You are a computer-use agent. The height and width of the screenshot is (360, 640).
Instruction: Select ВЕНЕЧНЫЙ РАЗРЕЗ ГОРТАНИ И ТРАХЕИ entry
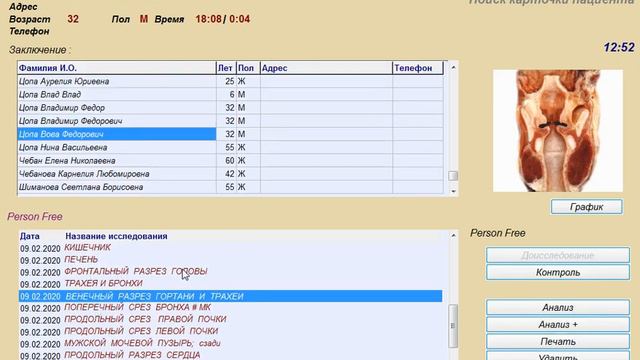[231, 296]
